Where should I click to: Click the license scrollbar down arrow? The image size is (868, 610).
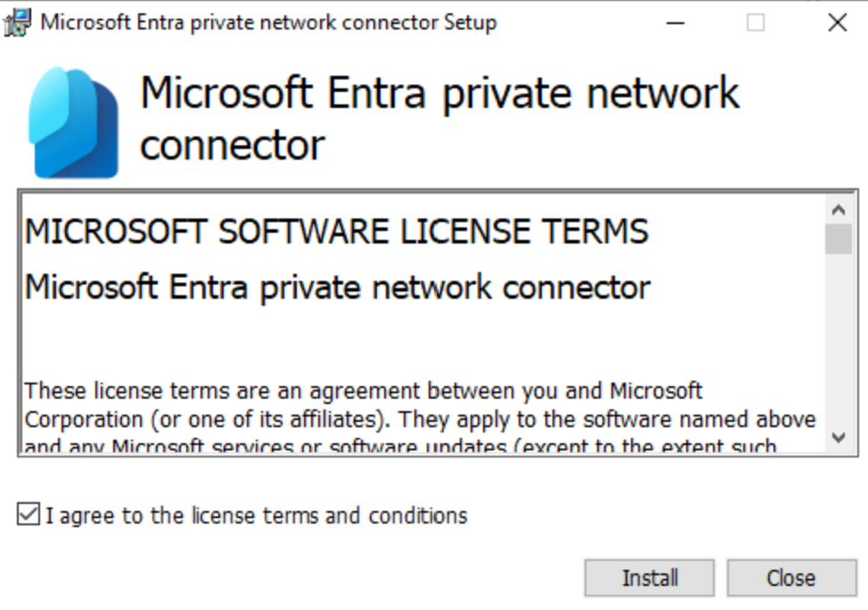point(838,437)
